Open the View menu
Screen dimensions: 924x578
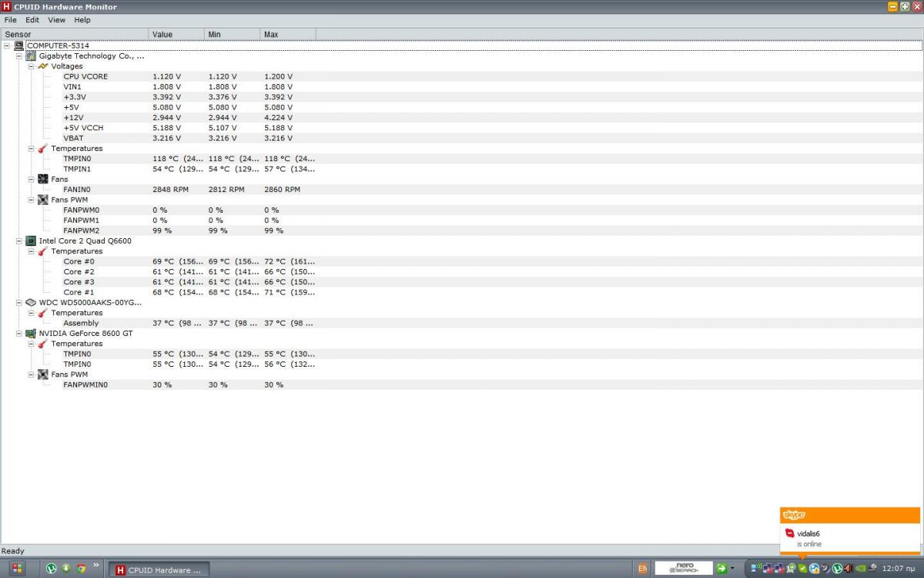(x=57, y=20)
